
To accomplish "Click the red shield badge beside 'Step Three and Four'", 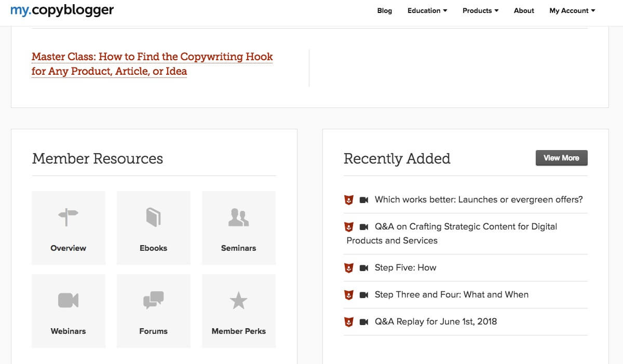I will click(x=349, y=294).
